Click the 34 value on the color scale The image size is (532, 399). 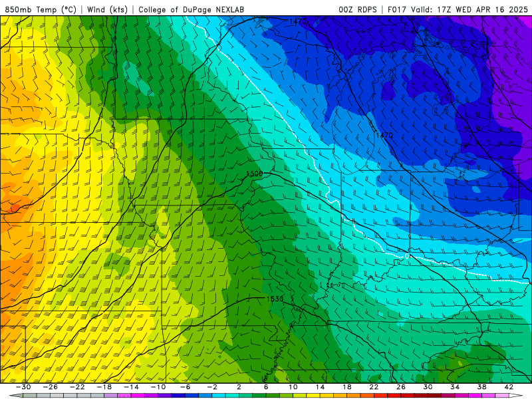455,387
